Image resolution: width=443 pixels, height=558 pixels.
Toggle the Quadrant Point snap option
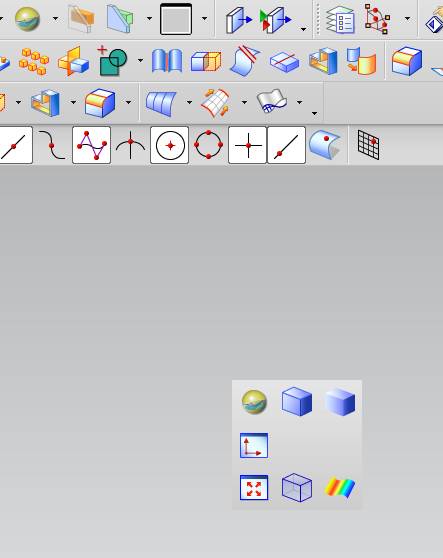tap(209, 145)
